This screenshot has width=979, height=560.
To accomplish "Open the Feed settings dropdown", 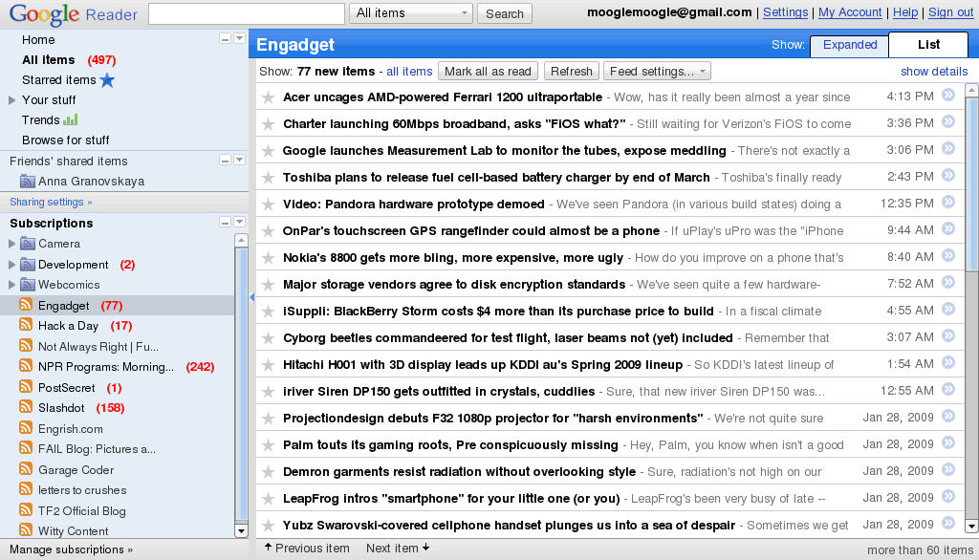I will tap(658, 71).
